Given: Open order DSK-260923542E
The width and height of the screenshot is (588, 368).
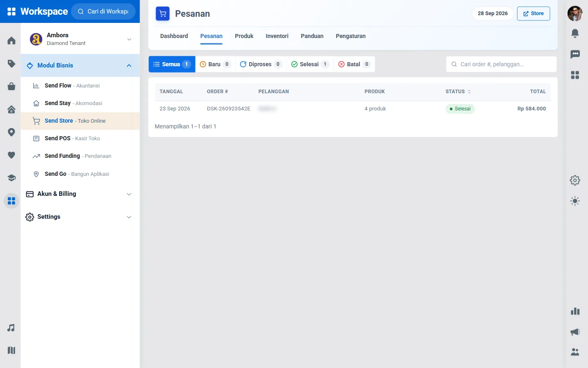Looking at the screenshot, I should pyautogui.click(x=229, y=109).
